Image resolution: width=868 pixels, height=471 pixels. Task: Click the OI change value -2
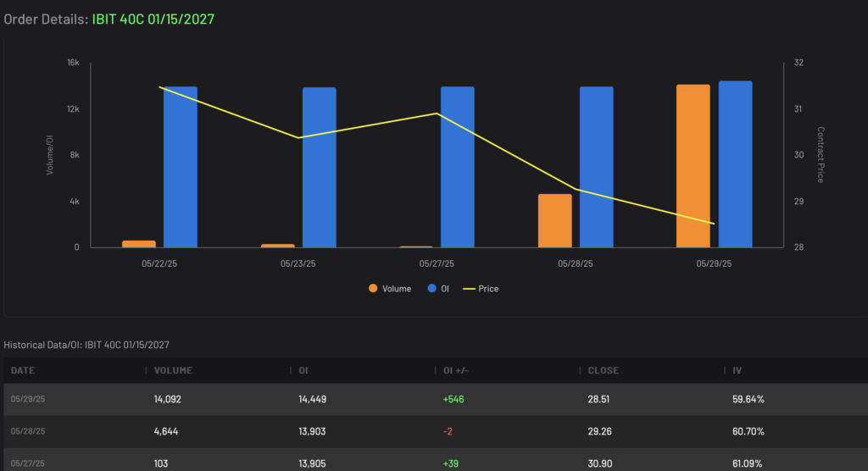[x=448, y=431]
